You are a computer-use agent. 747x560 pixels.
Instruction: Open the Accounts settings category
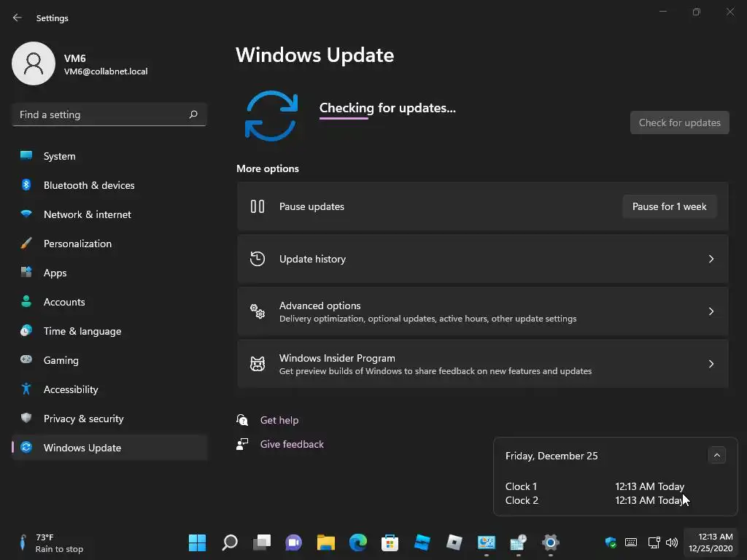coord(109,302)
